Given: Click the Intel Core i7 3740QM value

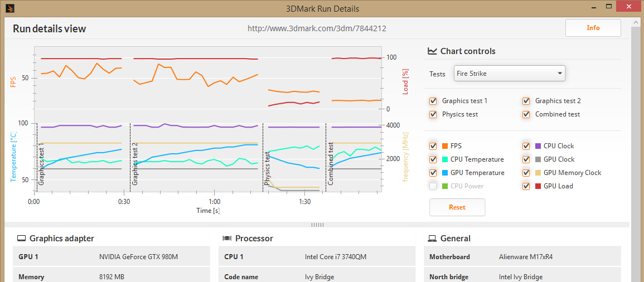Looking at the screenshot, I should [x=336, y=257].
